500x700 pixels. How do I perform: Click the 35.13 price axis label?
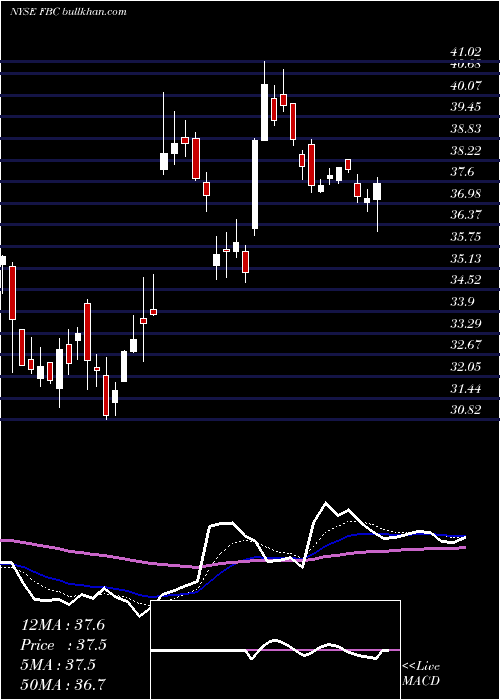click(x=466, y=258)
